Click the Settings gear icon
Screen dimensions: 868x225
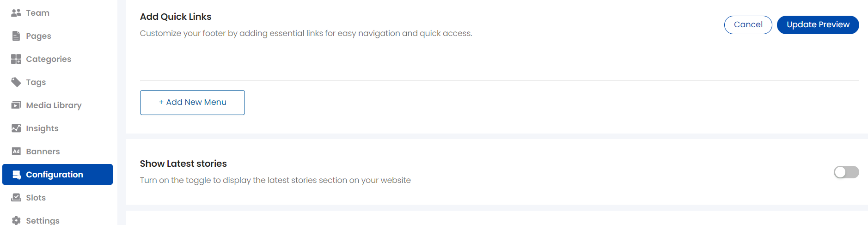[x=16, y=220]
